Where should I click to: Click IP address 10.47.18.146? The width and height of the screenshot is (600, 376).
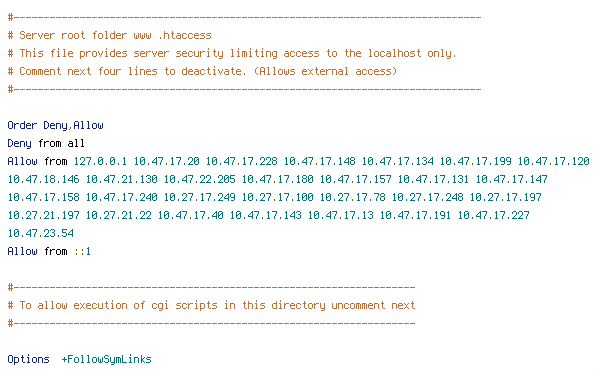click(x=43, y=179)
